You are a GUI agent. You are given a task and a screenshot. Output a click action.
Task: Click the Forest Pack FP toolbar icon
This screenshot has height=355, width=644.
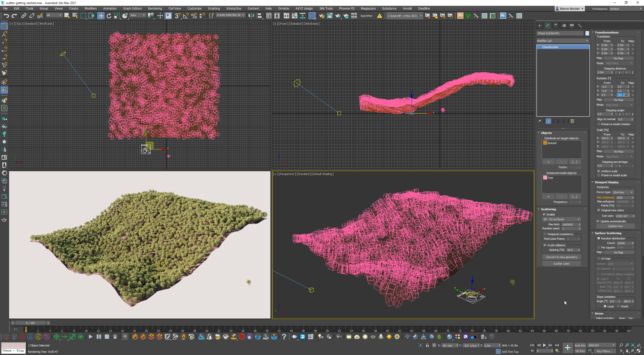pos(460,16)
